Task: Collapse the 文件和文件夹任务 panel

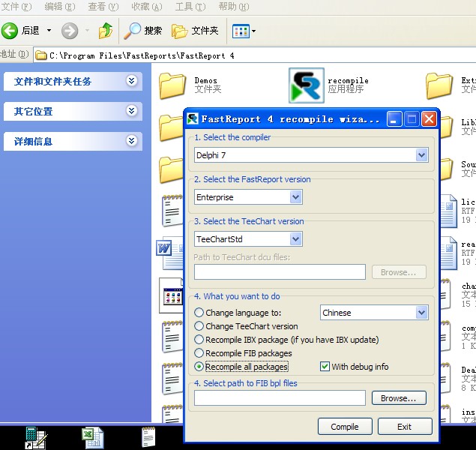Action: click(x=131, y=81)
